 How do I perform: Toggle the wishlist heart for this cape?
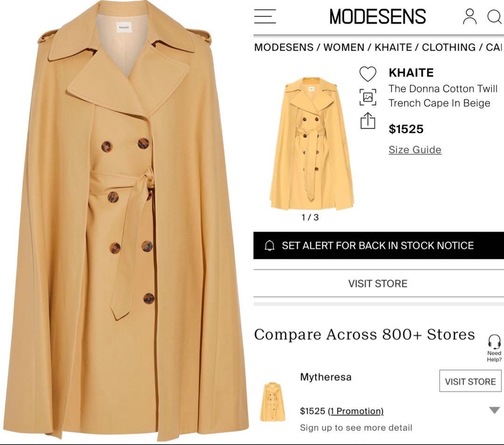368,73
